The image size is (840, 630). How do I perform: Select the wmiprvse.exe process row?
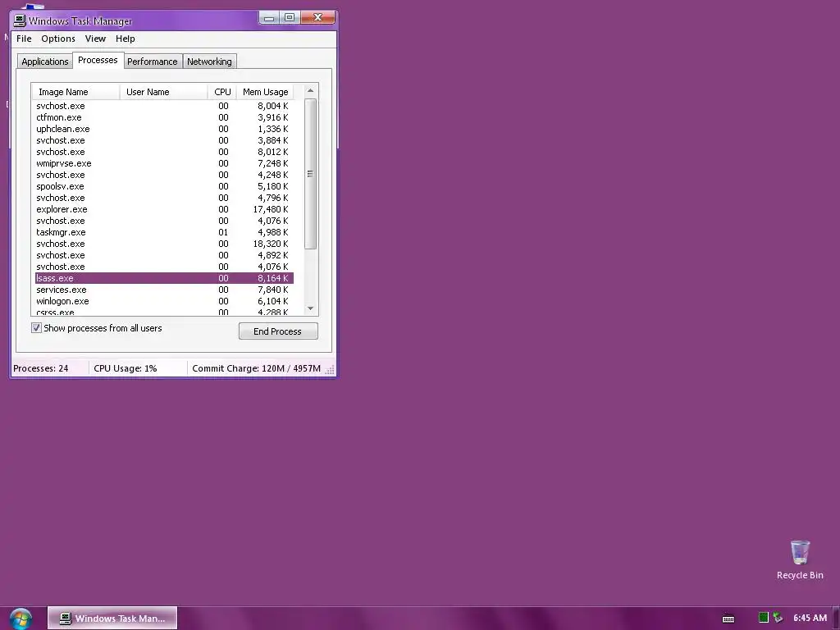[x=164, y=163]
